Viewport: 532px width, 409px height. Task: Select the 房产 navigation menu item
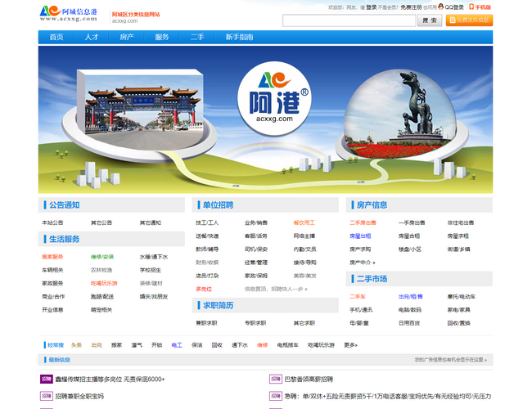point(126,37)
